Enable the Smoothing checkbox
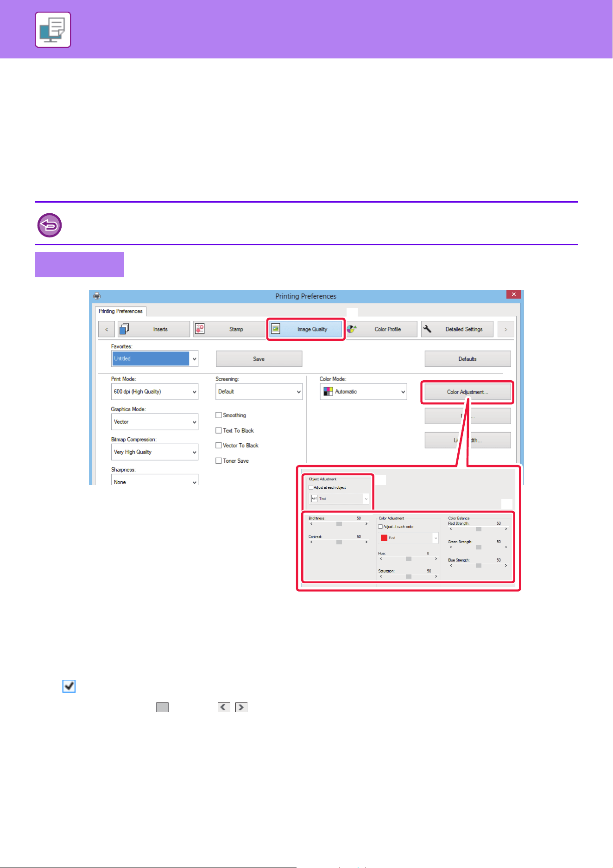Image resolution: width=613 pixels, height=868 pixels. pos(219,415)
